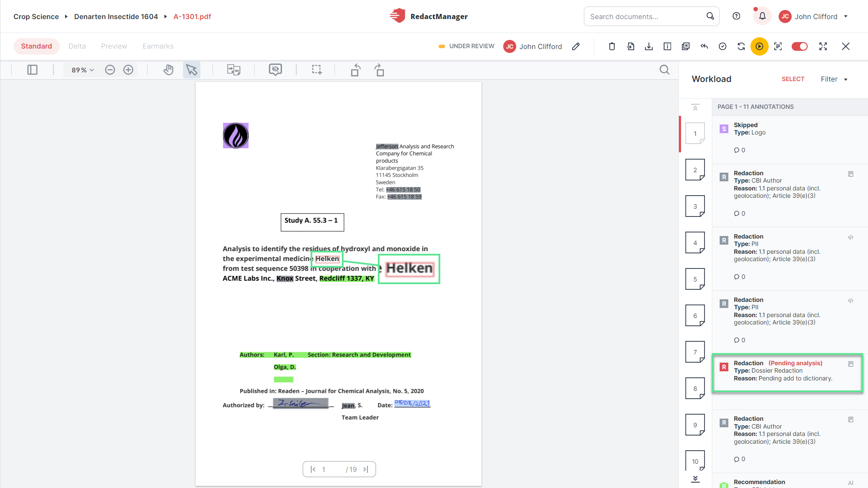Open John Clifford user menu dropdown
Image resolution: width=868 pixels, height=488 pixels.
(813, 16)
